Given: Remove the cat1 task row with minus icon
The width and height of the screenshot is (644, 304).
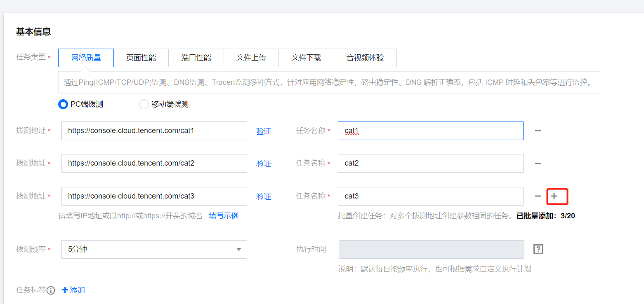Looking at the screenshot, I should tap(538, 131).
